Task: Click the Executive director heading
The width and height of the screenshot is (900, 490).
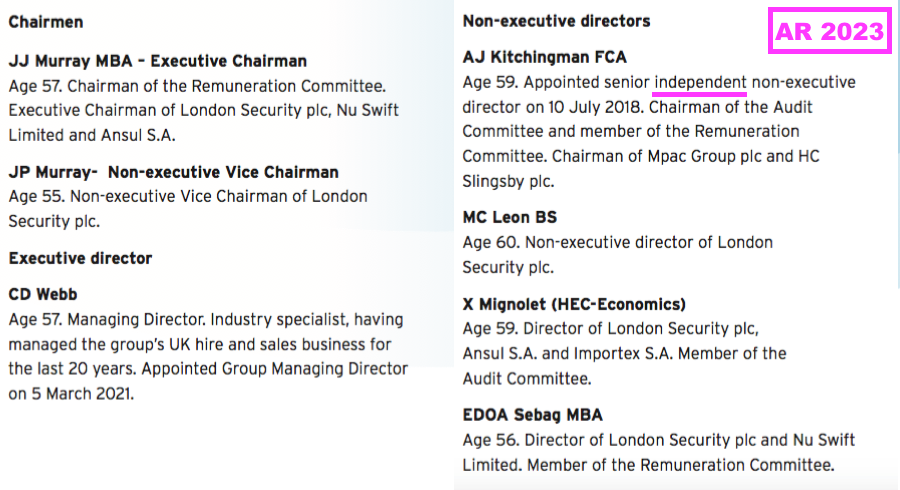Action: click(x=80, y=258)
